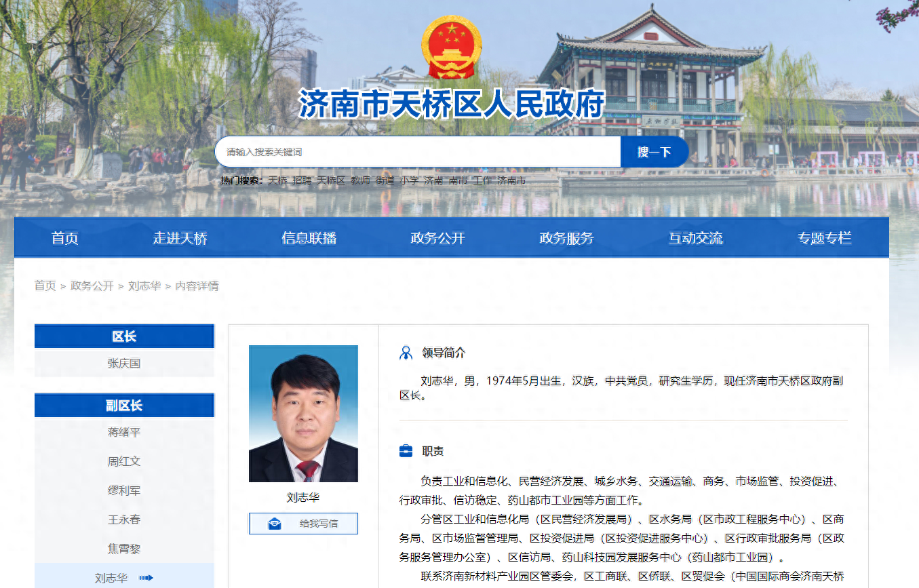Click the 给我写信 button
The image size is (919, 588).
pyautogui.click(x=302, y=523)
